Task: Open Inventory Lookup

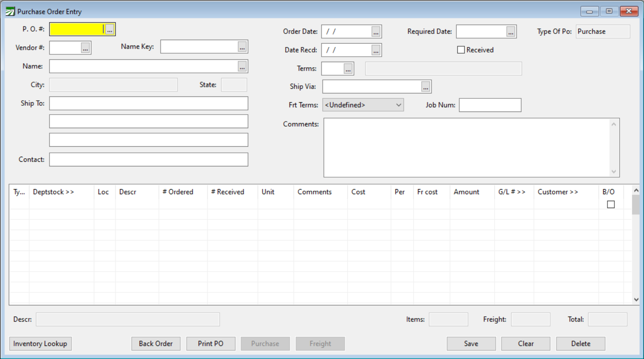Action: pos(40,344)
